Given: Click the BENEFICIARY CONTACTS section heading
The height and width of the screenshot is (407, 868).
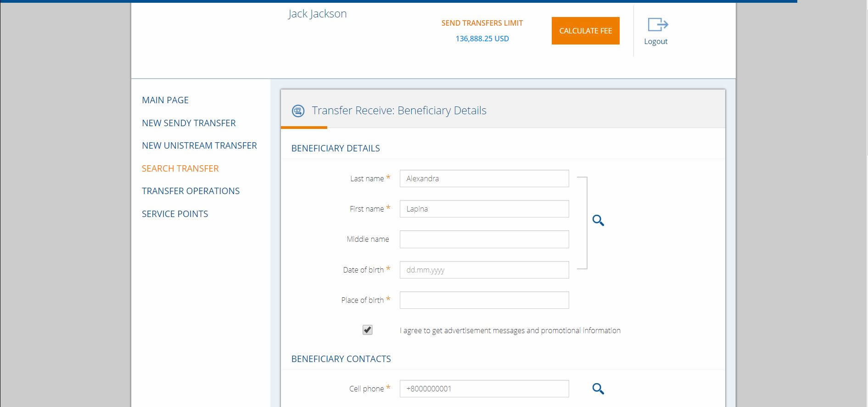Looking at the screenshot, I should tap(341, 359).
